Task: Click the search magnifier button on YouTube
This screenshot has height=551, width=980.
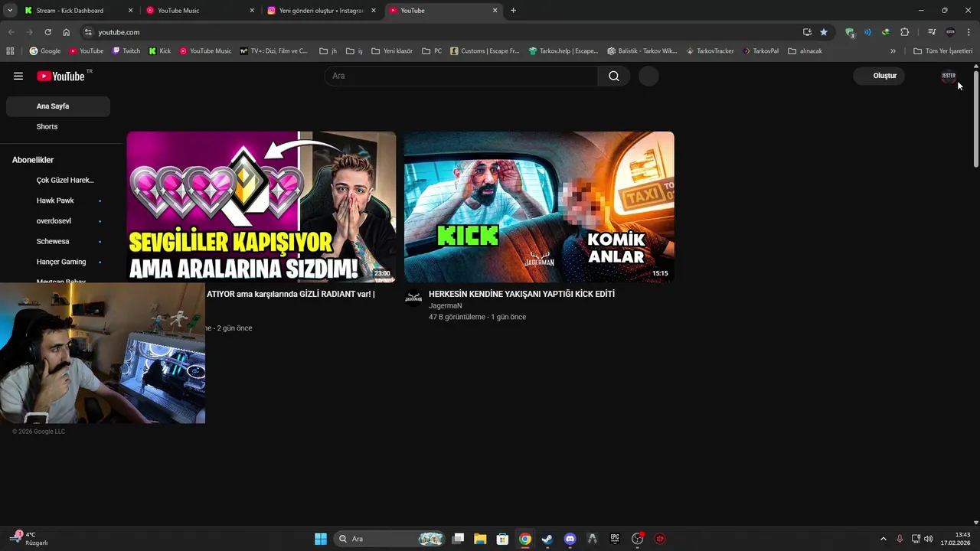Action: click(614, 76)
